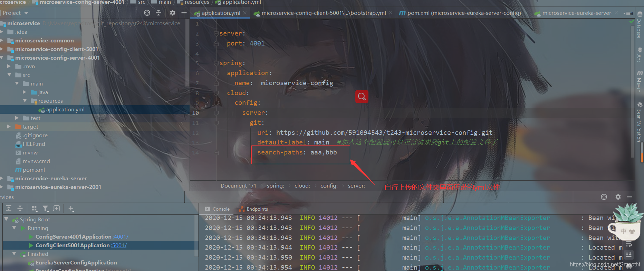Select microservice-config-client-5001 module
Image resolution: width=644 pixels, height=271 pixels.
(x=57, y=49)
